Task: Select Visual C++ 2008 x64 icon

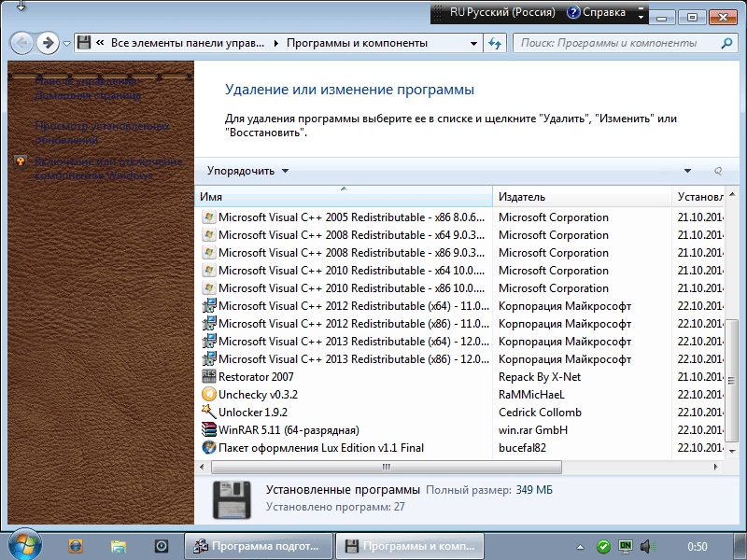Action: click(x=208, y=235)
